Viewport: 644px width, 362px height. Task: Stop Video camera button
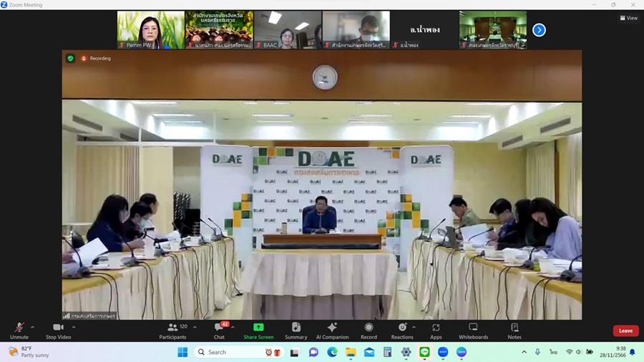(59, 331)
